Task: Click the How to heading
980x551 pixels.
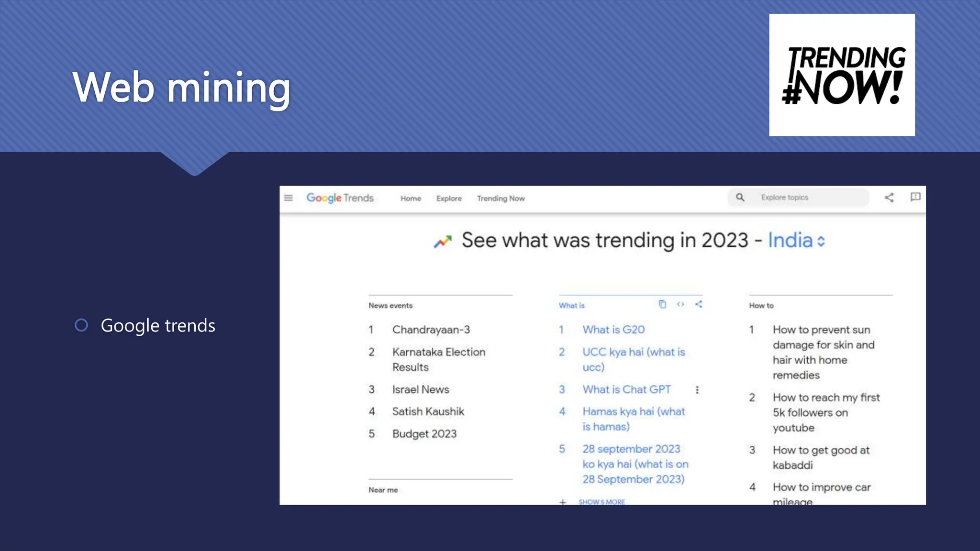Action: click(761, 306)
